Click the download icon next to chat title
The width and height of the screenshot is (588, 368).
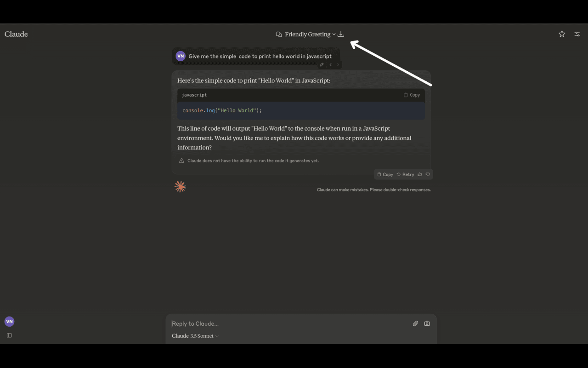pyautogui.click(x=341, y=34)
